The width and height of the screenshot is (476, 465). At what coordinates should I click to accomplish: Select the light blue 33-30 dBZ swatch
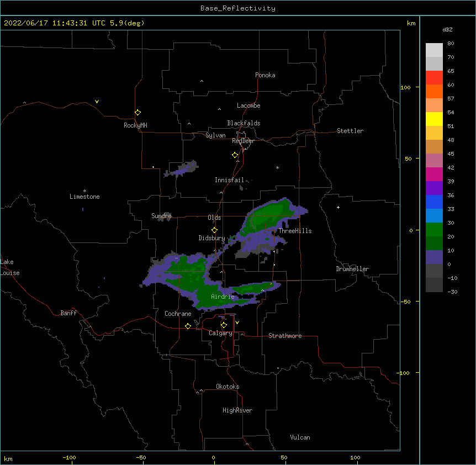click(x=434, y=215)
